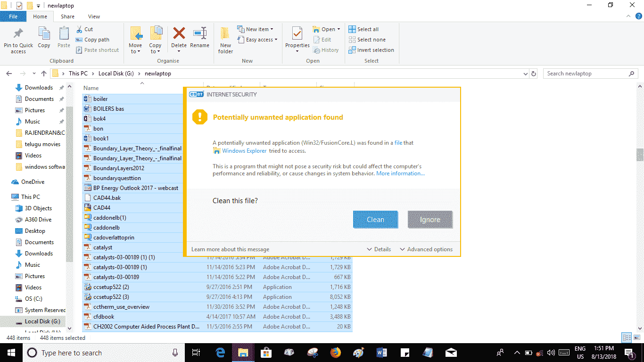Open the File menu
644x362 pixels.
point(13,16)
